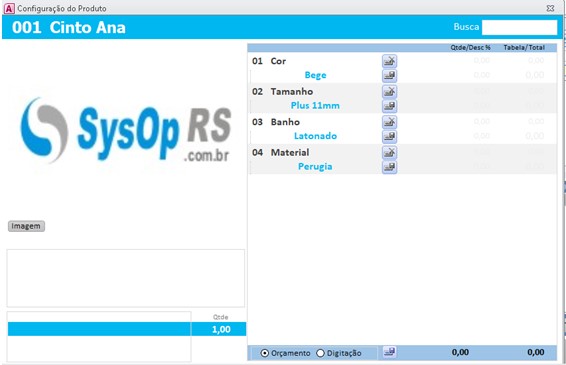The height and width of the screenshot is (365, 566).
Task: Click the save icon beside Bege
Action: tap(389, 76)
